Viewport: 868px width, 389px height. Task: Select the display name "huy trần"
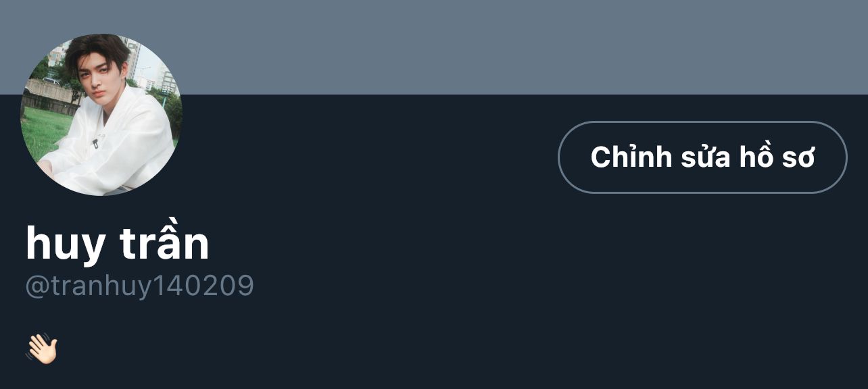(117, 243)
